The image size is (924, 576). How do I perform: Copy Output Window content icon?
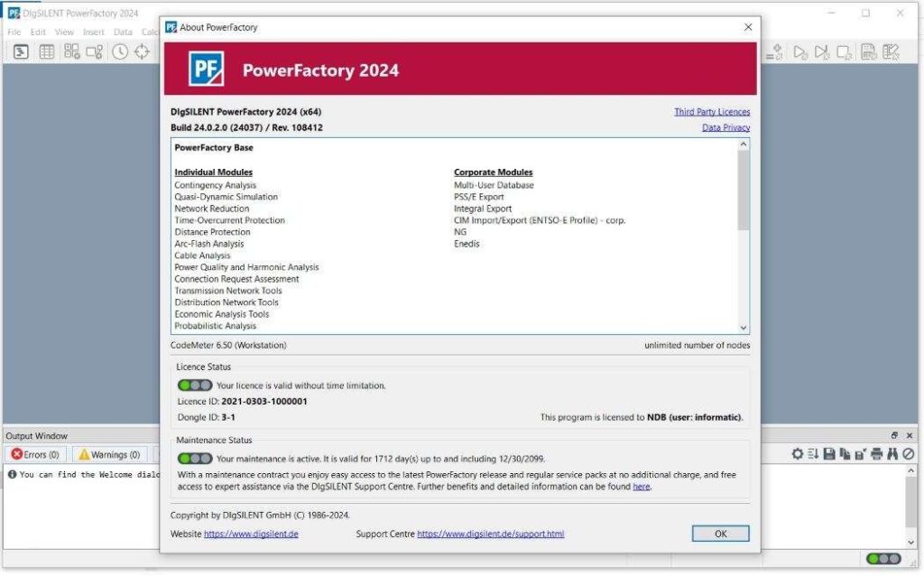(845, 454)
